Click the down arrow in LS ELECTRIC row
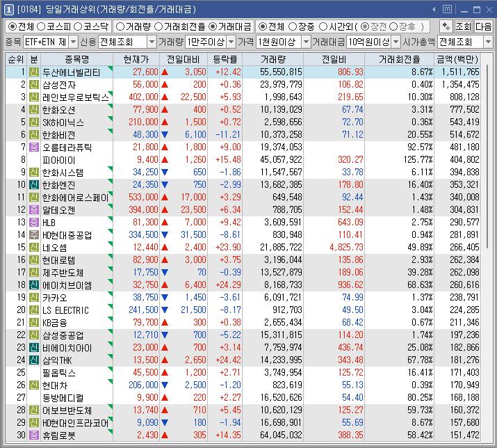The height and width of the screenshot is (448, 497). [165, 310]
